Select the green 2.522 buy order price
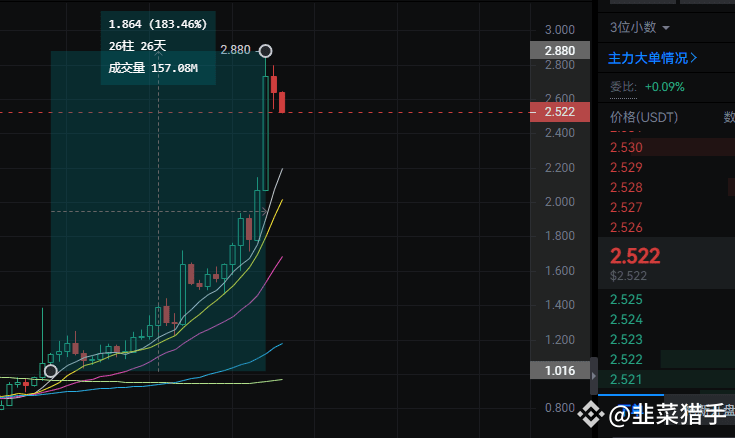The height and width of the screenshot is (438, 735). coord(626,360)
